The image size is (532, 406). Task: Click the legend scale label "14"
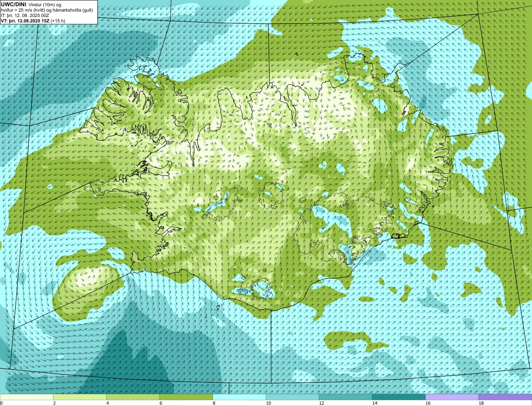375,403
